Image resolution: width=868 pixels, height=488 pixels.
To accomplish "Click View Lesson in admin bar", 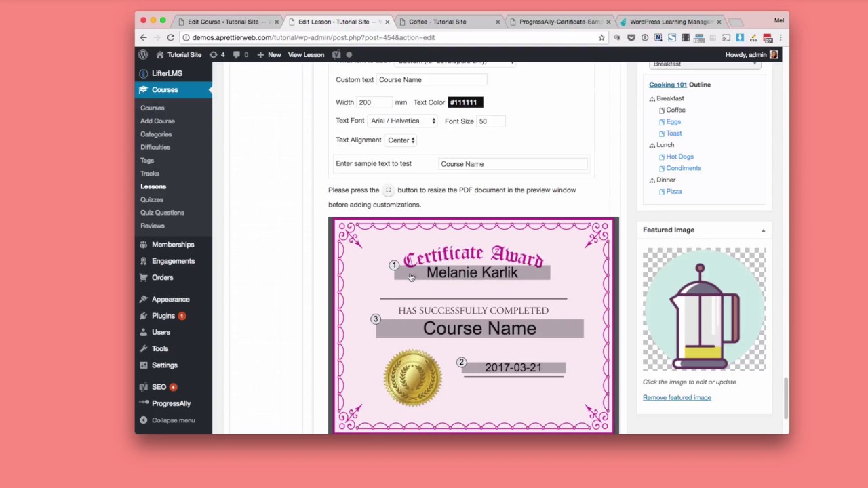I will [306, 54].
